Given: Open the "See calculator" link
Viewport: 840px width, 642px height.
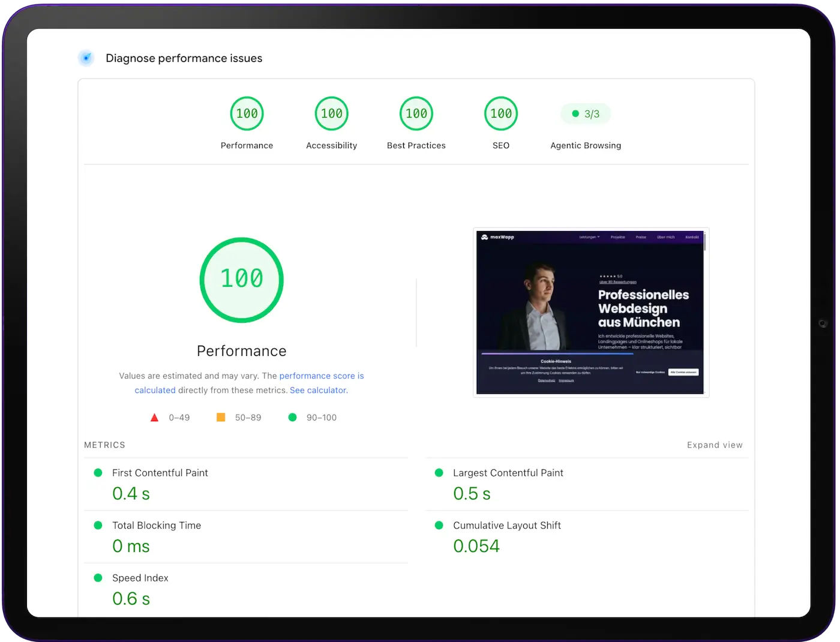Looking at the screenshot, I should (318, 390).
